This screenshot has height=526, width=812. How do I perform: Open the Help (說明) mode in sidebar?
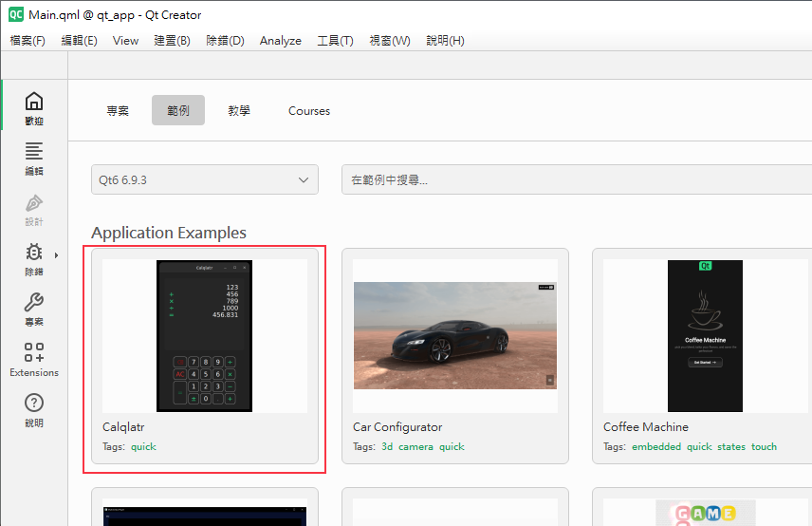(34, 410)
